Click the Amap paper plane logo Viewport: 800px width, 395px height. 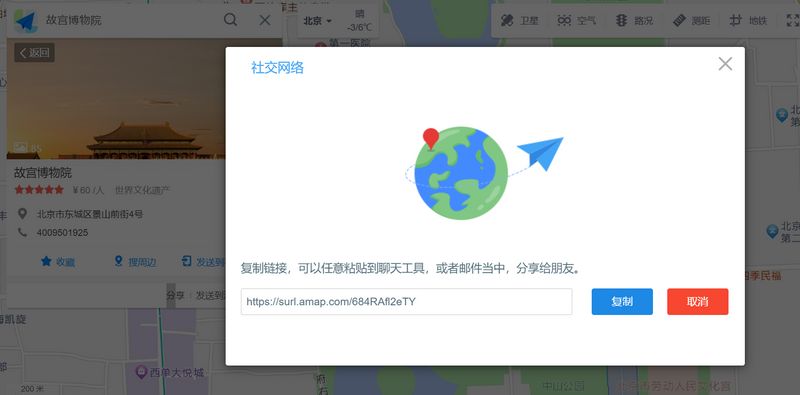[x=26, y=21]
